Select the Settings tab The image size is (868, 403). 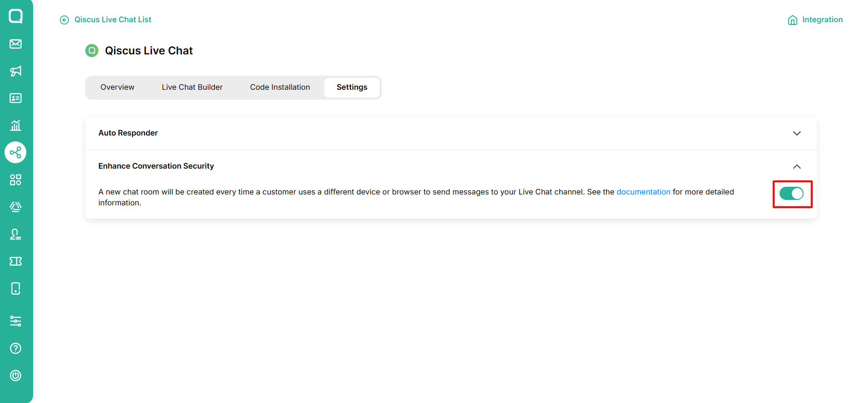tap(352, 87)
